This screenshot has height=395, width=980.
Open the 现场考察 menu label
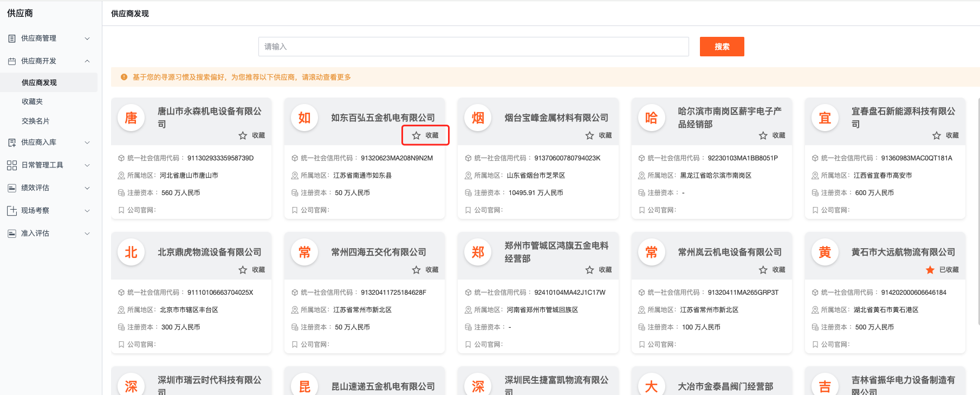pos(35,211)
